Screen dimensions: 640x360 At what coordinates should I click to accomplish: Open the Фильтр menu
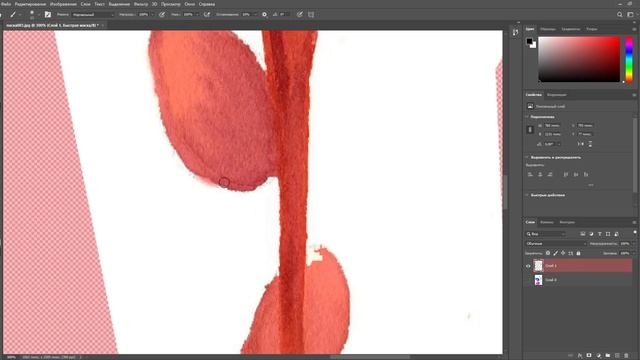coord(141,4)
